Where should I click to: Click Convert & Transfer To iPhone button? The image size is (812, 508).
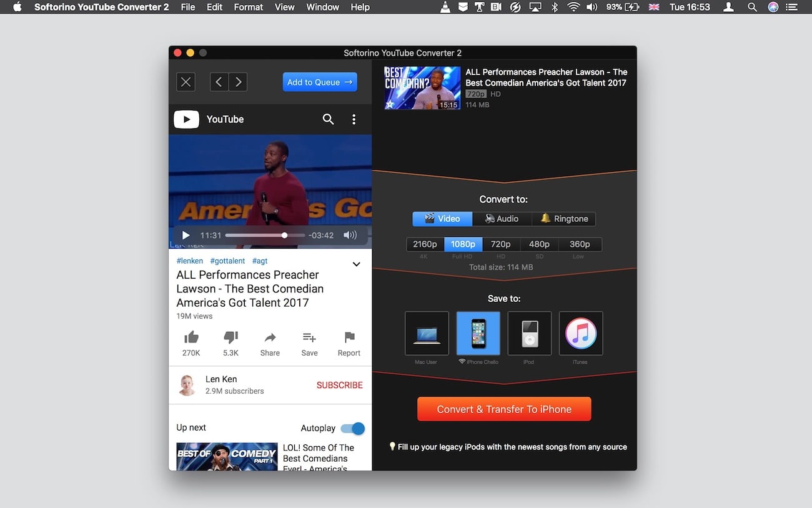504,409
